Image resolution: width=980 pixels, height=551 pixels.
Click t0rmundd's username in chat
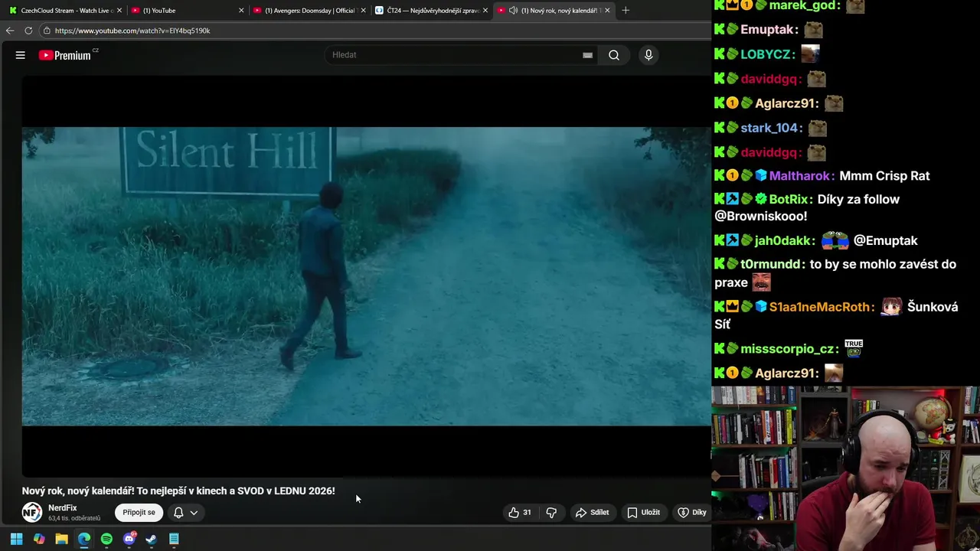[770, 264]
